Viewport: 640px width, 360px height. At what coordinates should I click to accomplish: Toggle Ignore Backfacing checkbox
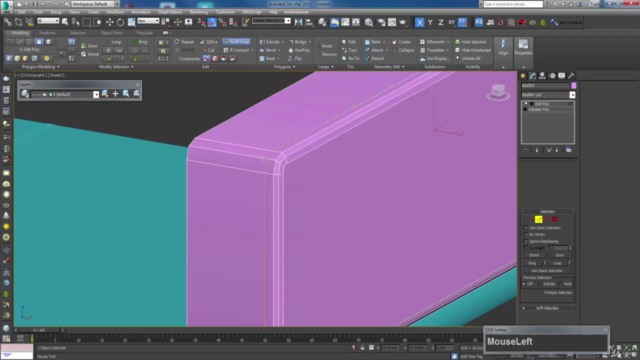(x=526, y=241)
